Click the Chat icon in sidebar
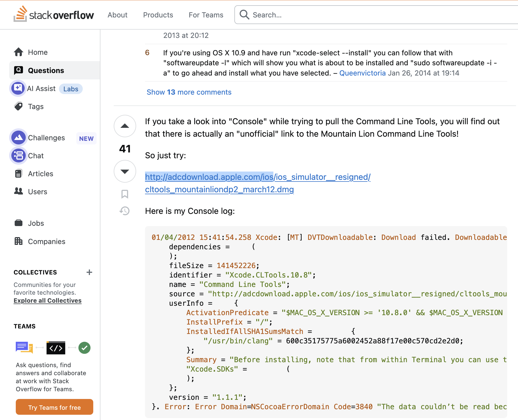 pos(19,155)
